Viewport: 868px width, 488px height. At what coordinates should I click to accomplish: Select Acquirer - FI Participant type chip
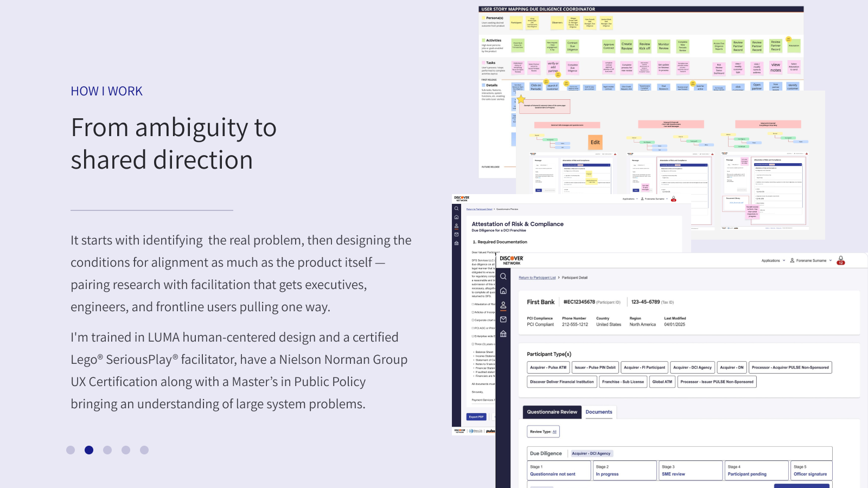[644, 368]
